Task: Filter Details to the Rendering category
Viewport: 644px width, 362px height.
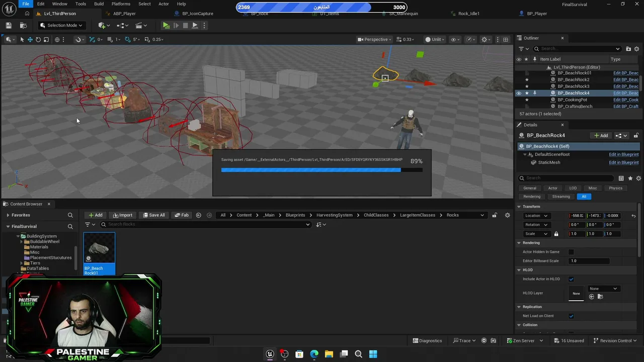Action: [x=532, y=197]
